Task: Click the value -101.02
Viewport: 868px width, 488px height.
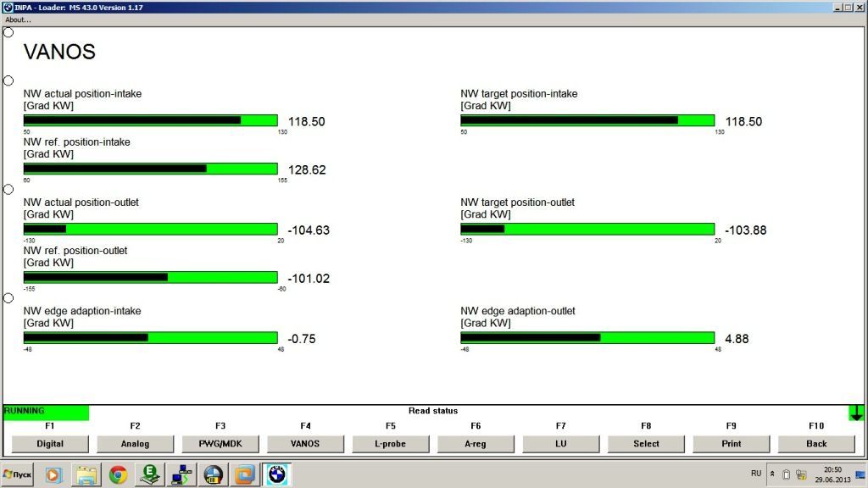Action: [309, 278]
